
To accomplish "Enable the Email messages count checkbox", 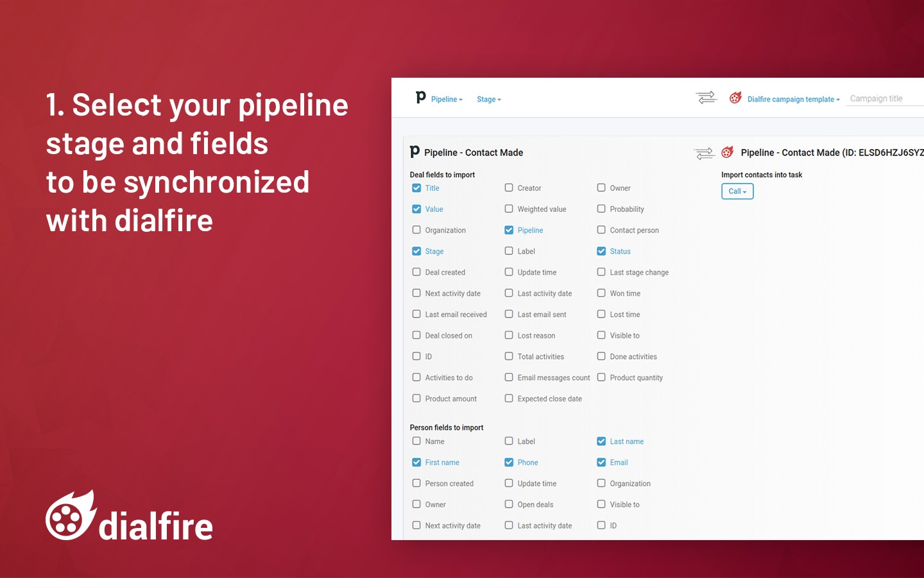I will click(x=509, y=378).
